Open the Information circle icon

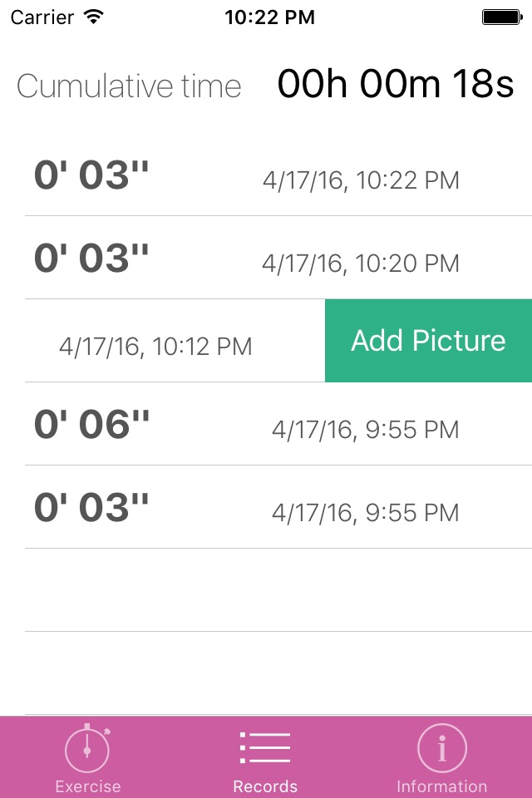441,748
